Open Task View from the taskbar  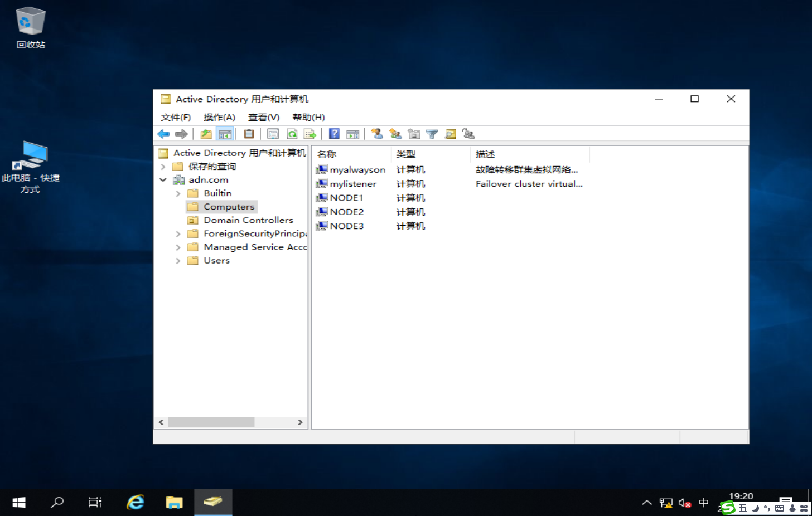point(95,503)
